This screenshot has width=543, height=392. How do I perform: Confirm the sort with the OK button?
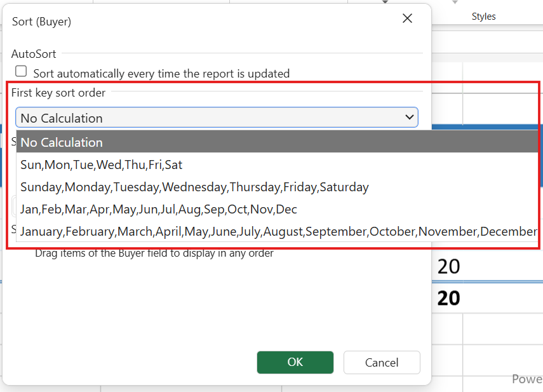tap(295, 362)
